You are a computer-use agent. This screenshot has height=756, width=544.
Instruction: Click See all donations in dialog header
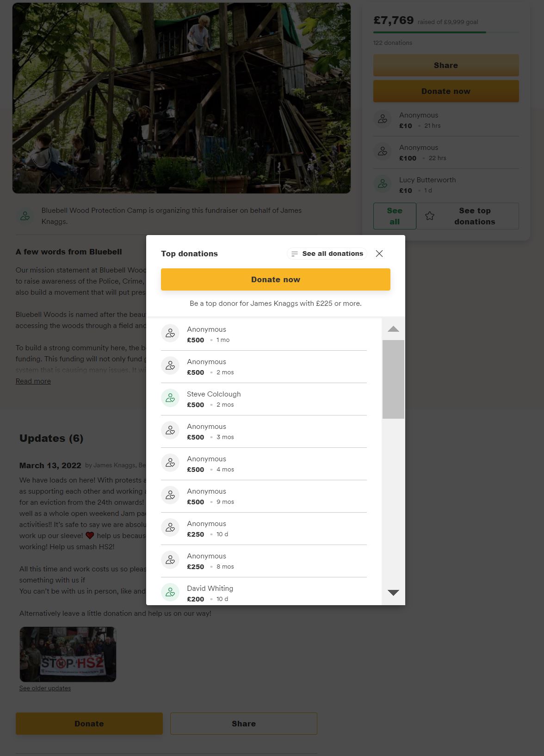pyautogui.click(x=327, y=254)
